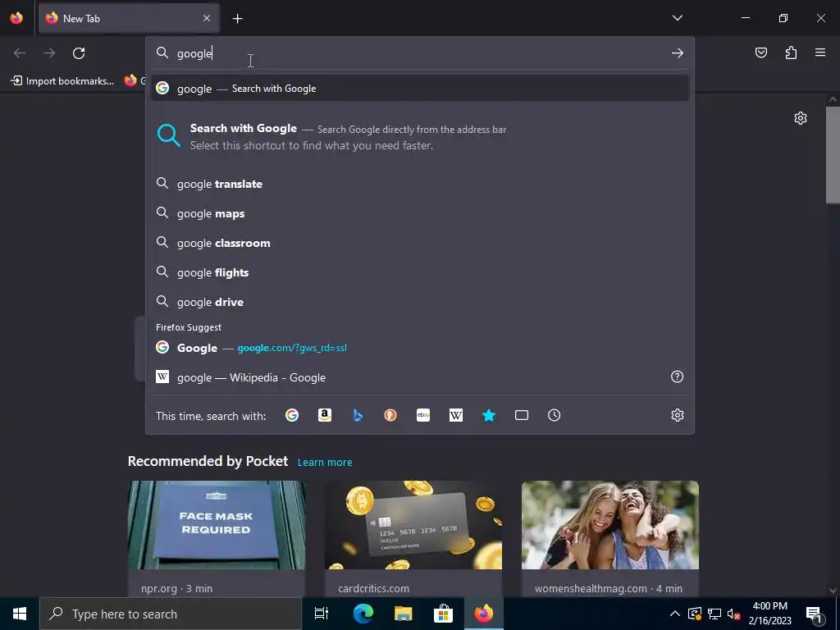
Task: Open google — Wikipedia suggestion
Action: (x=409, y=377)
